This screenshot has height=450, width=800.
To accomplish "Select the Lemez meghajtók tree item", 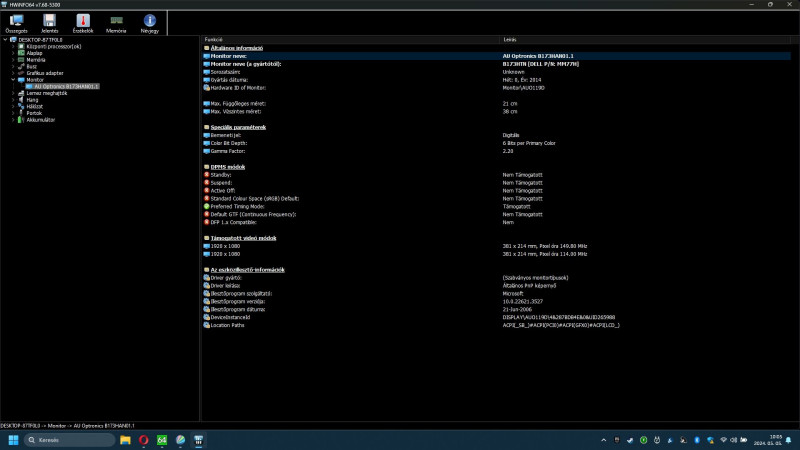I will [46, 93].
